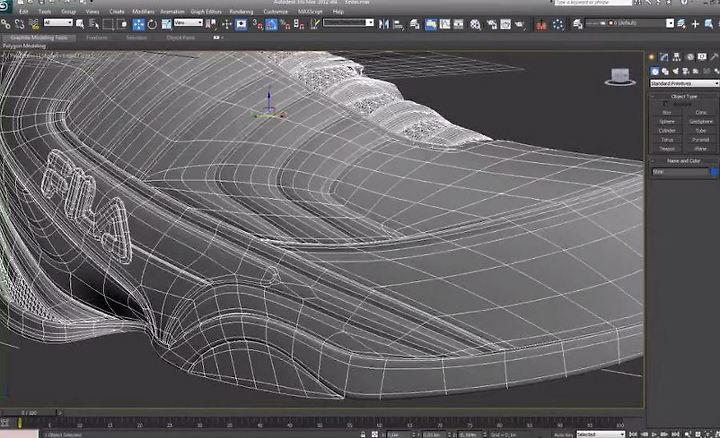Switch to the Object Paint ribbon tab
Screen dimensions: 720x438
click(x=180, y=38)
